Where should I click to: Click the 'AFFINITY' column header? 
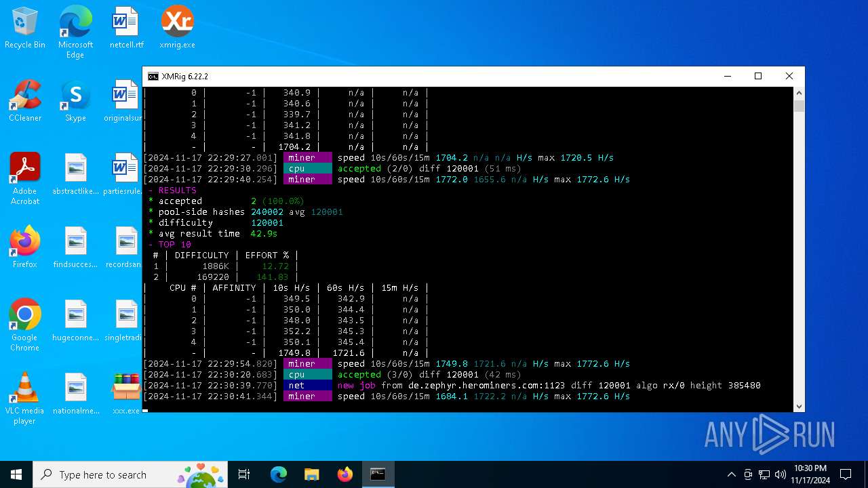pyautogui.click(x=234, y=288)
